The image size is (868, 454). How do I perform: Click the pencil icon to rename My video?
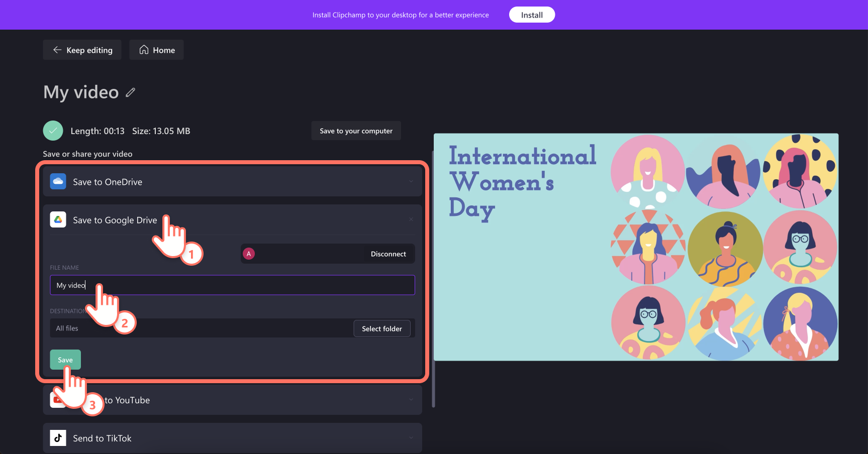(x=131, y=92)
